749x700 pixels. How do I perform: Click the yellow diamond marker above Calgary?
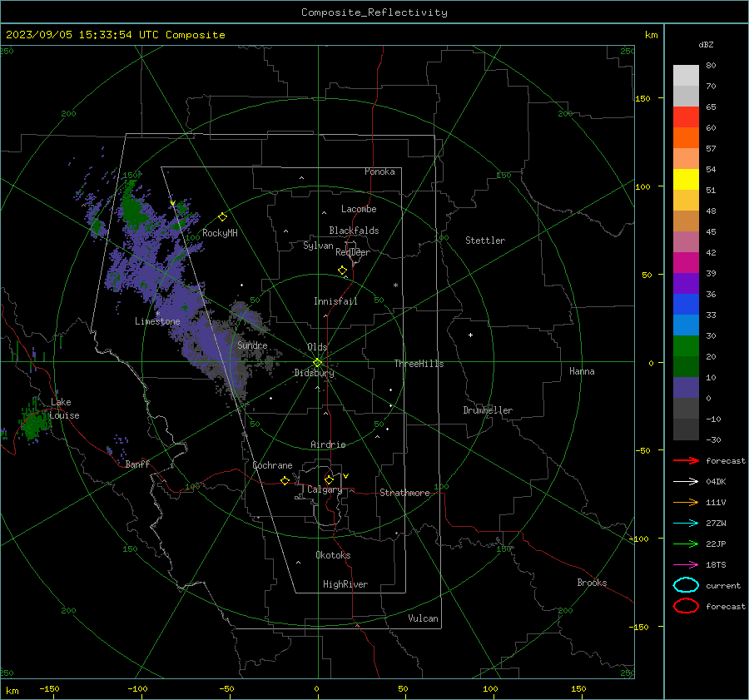click(329, 479)
